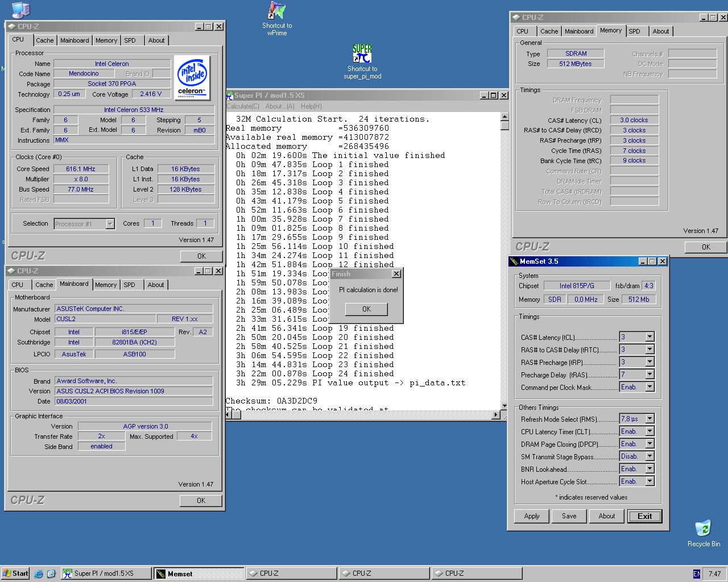Open the super_pi_mod desktop shortcut

click(x=362, y=61)
